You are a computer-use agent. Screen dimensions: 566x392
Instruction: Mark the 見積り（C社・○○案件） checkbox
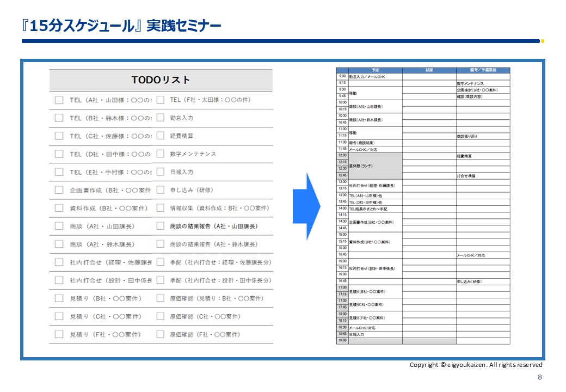(59, 316)
